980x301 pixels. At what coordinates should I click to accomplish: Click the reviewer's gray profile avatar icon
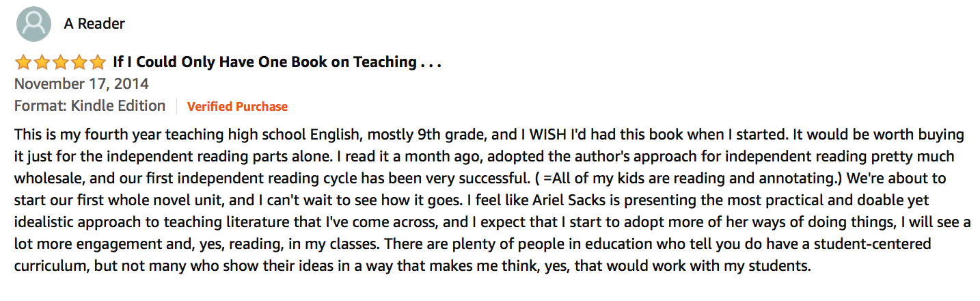pyautogui.click(x=33, y=24)
